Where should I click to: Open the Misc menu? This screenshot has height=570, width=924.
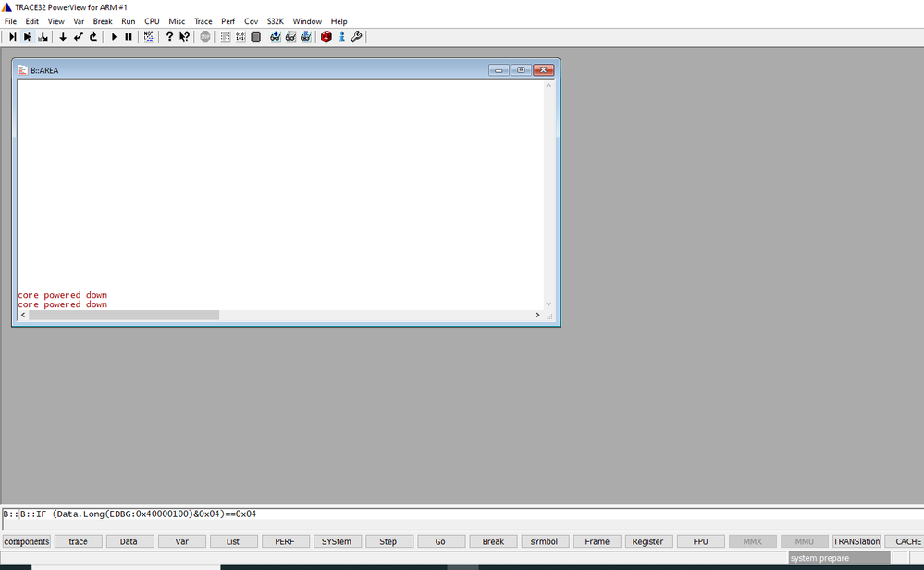coord(177,21)
